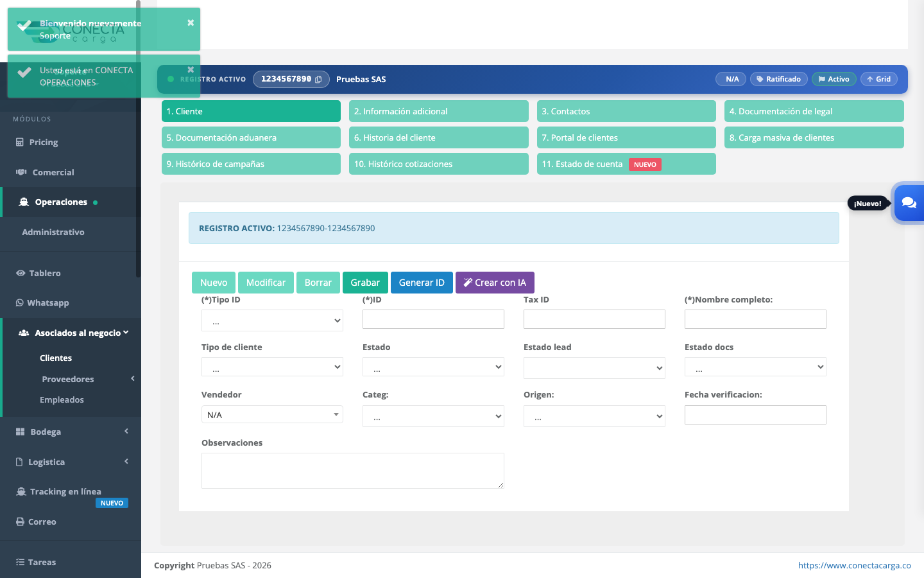Copy the 1234567890 record ID
This screenshot has width=924, height=578.
pos(318,79)
